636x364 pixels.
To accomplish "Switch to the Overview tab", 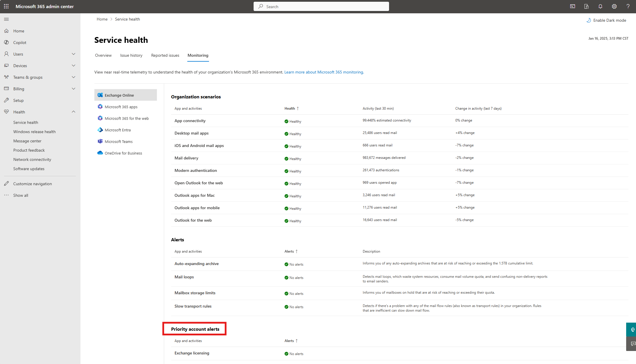I will point(103,55).
